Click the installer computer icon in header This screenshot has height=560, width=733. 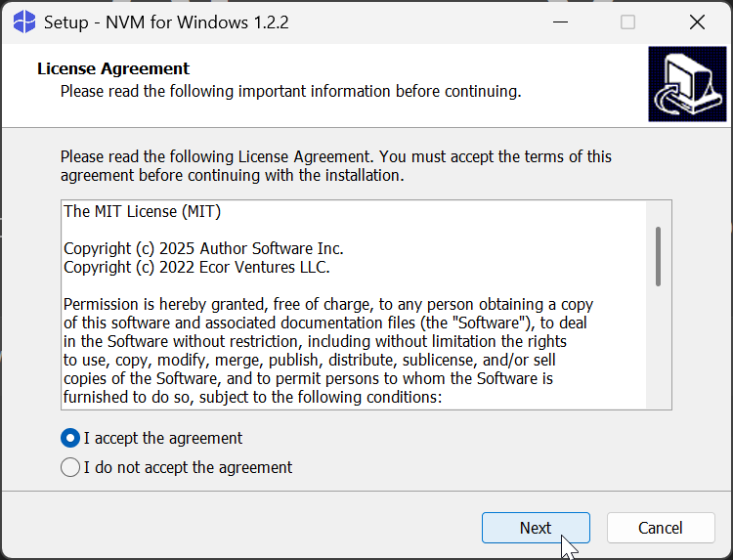tap(687, 85)
